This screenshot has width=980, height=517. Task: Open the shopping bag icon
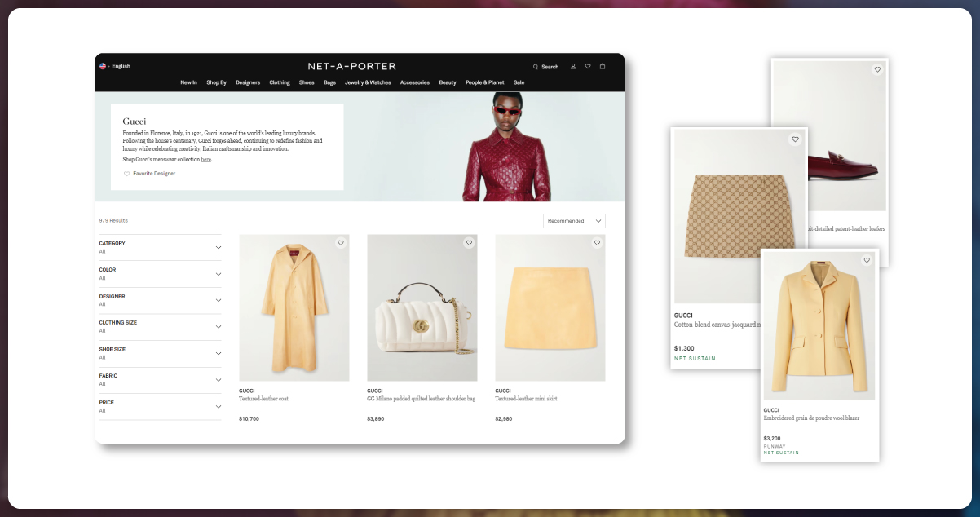pos(603,67)
